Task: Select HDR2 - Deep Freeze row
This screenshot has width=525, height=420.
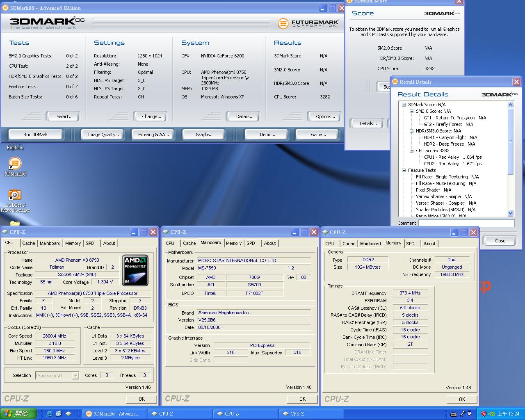Action: point(449,144)
